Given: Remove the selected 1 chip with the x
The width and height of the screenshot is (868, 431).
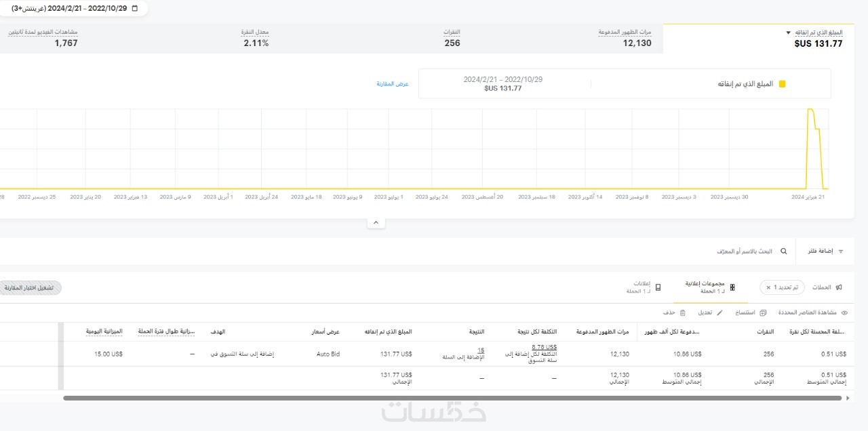Looking at the screenshot, I should click(x=768, y=287).
